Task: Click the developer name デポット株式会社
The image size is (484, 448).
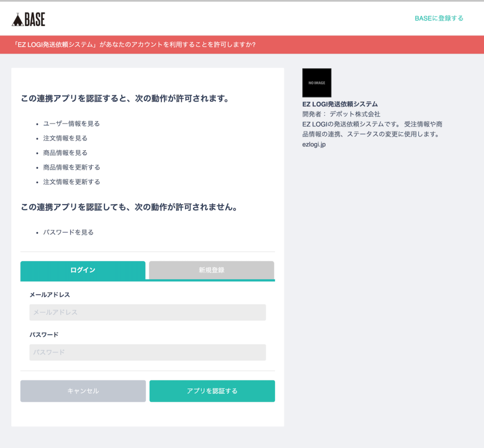Action: 354,114
